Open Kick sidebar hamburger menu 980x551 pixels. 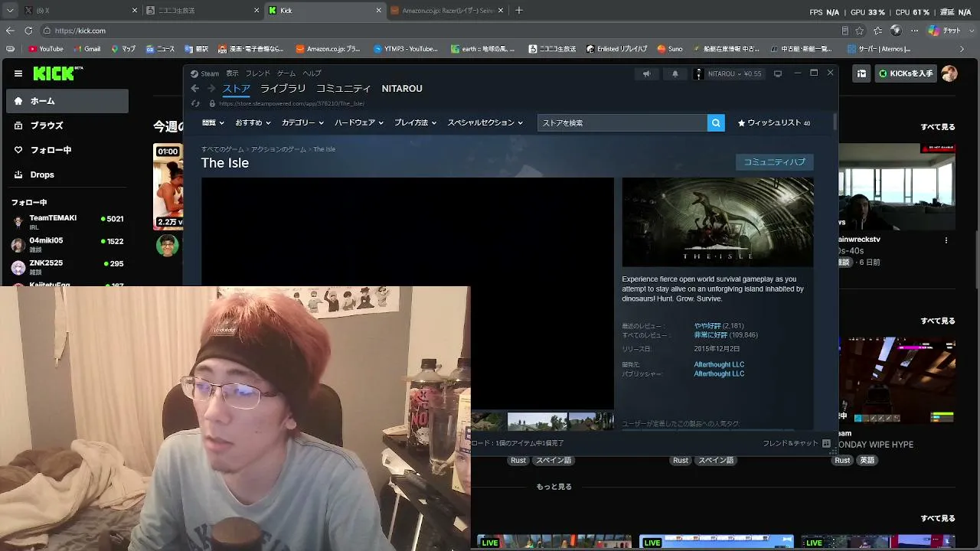[x=18, y=73]
